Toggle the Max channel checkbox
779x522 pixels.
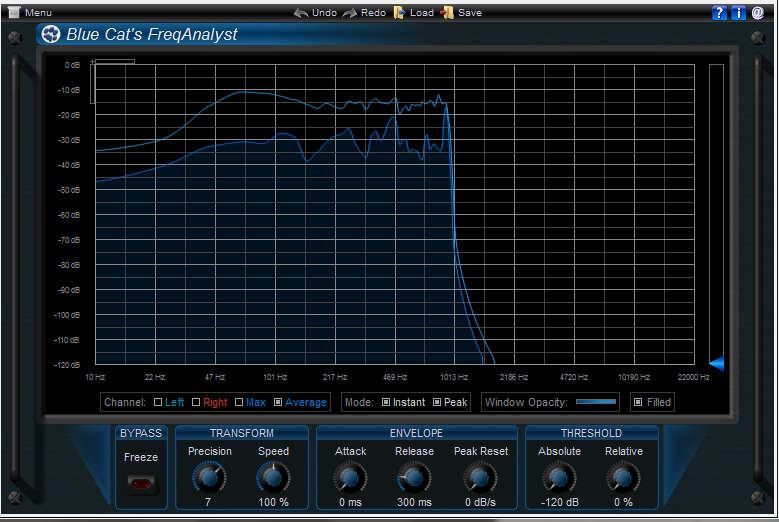point(239,402)
